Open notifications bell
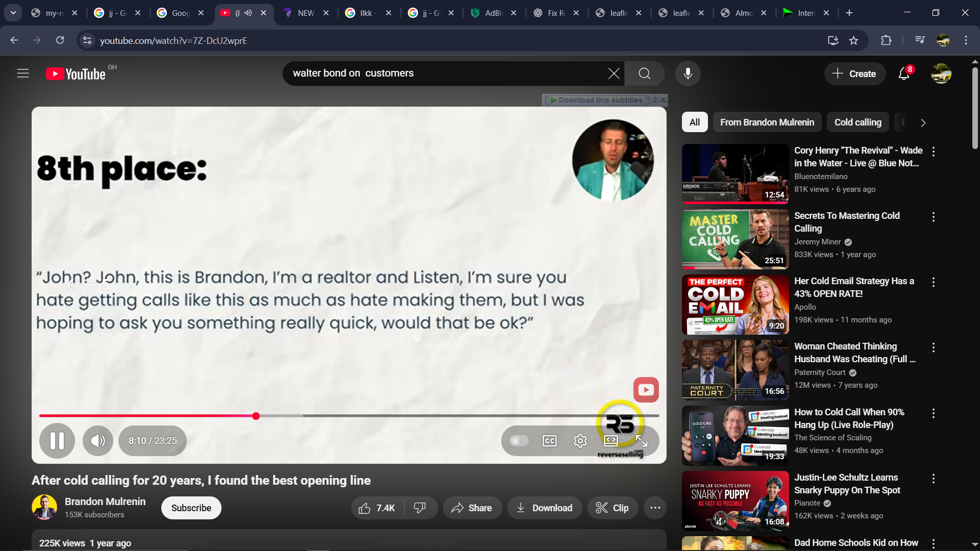This screenshot has width=980, height=551. 904,74
